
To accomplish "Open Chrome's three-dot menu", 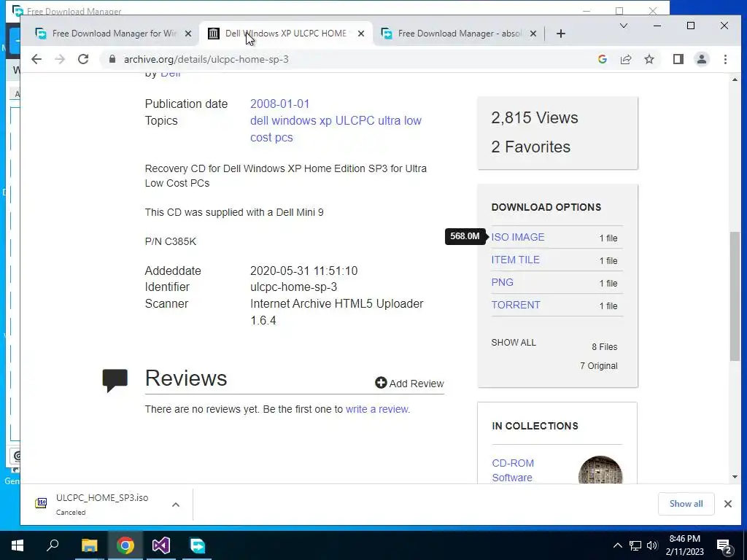I will pyautogui.click(x=725, y=59).
